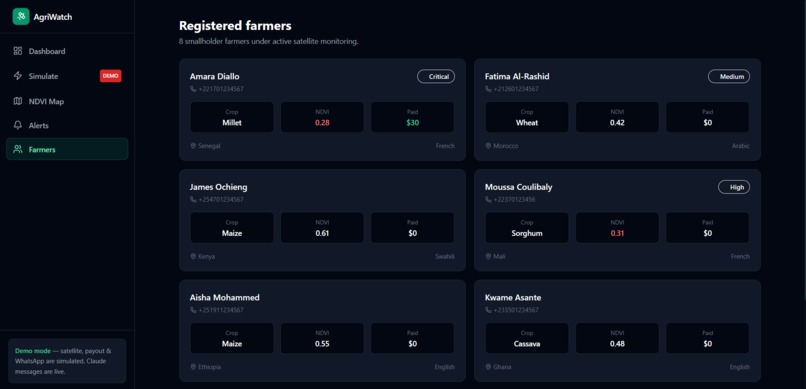Viewport: 806px width, 389px height.
Task: Click the Arabic language label
Action: (x=741, y=146)
